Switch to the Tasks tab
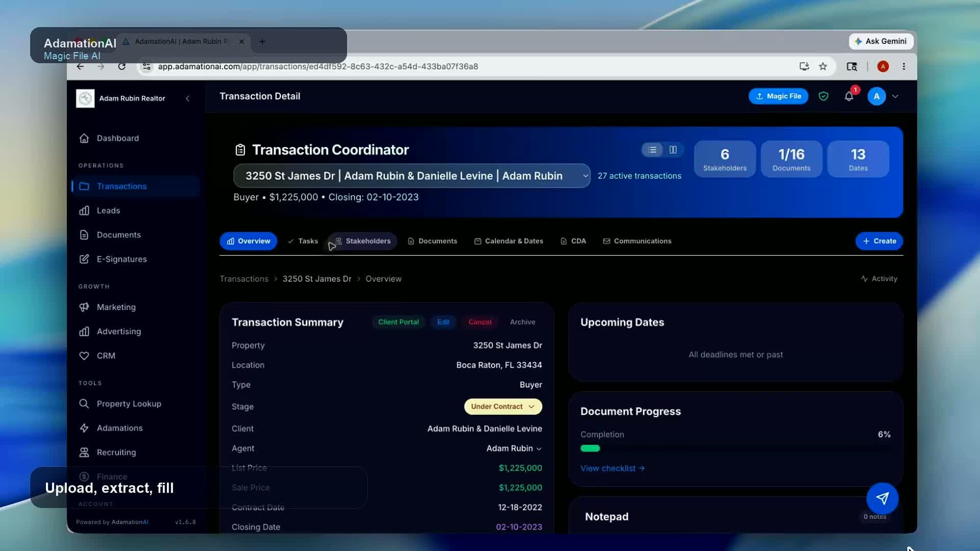Viewport: 980px width, 551px height. click(x=303, y=241)
